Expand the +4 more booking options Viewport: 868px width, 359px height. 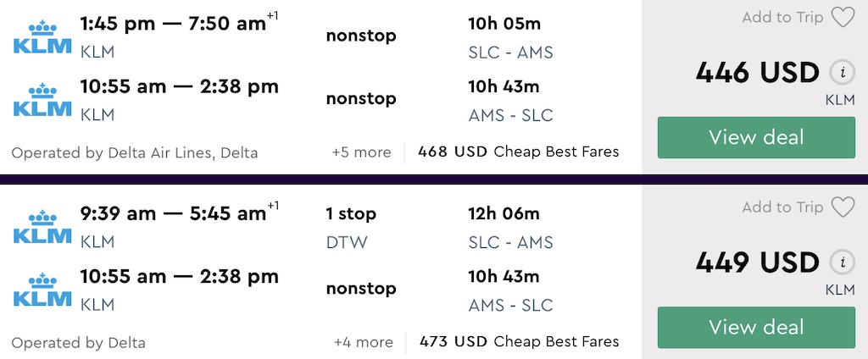pos(364,342)
